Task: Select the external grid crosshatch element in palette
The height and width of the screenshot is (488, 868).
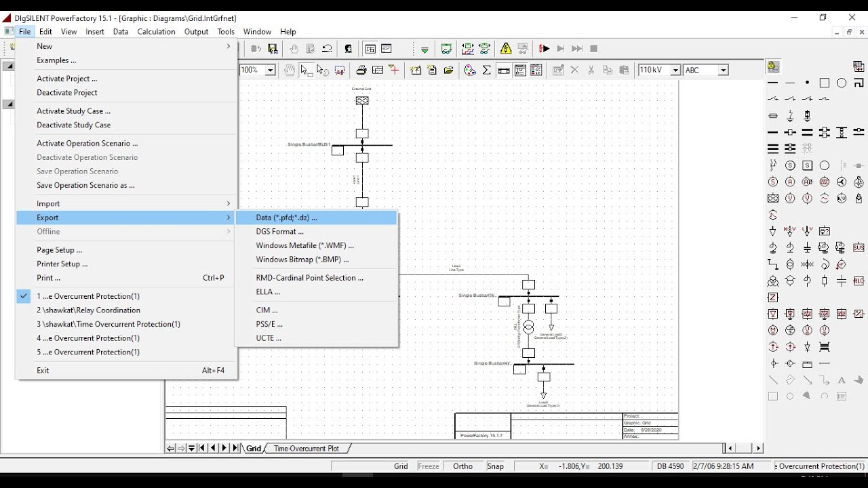Action: [x=773, y=199]
